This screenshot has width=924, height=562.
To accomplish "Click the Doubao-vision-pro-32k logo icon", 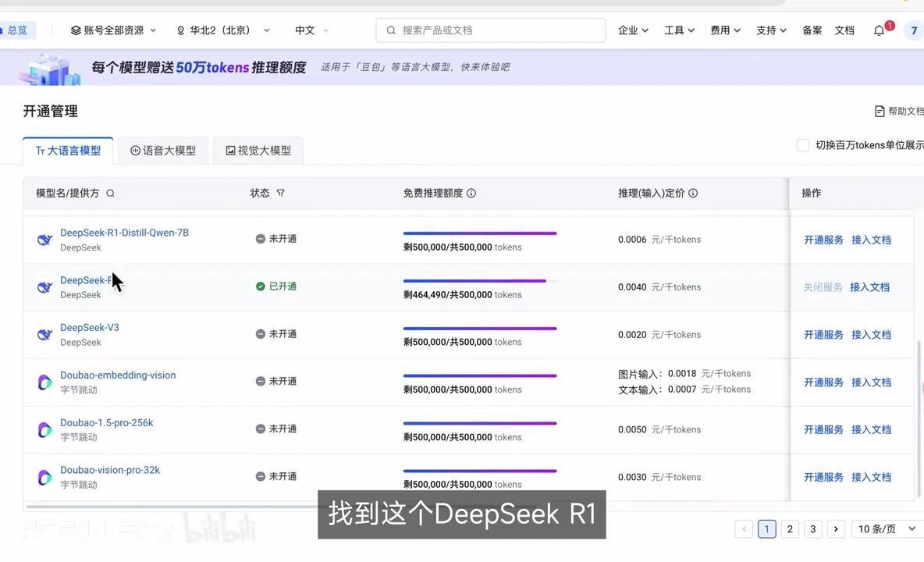I will coord(44,477).
